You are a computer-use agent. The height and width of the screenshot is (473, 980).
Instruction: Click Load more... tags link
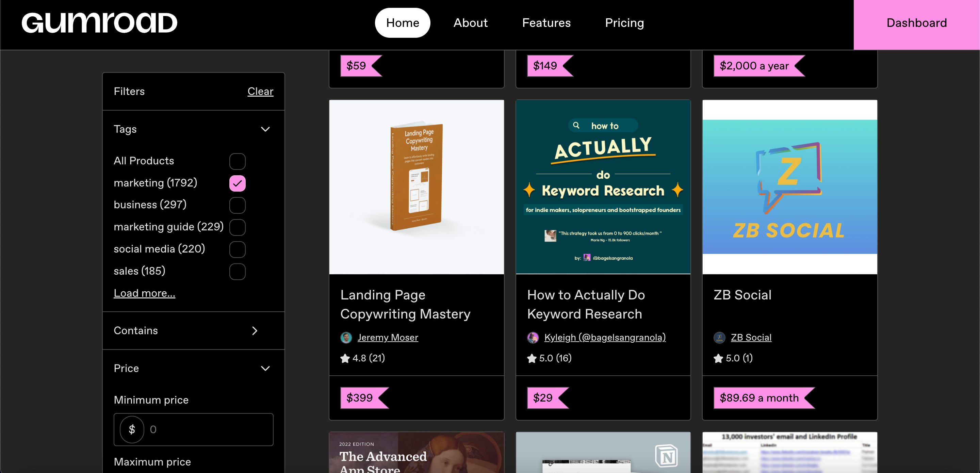tap(144, 293)
